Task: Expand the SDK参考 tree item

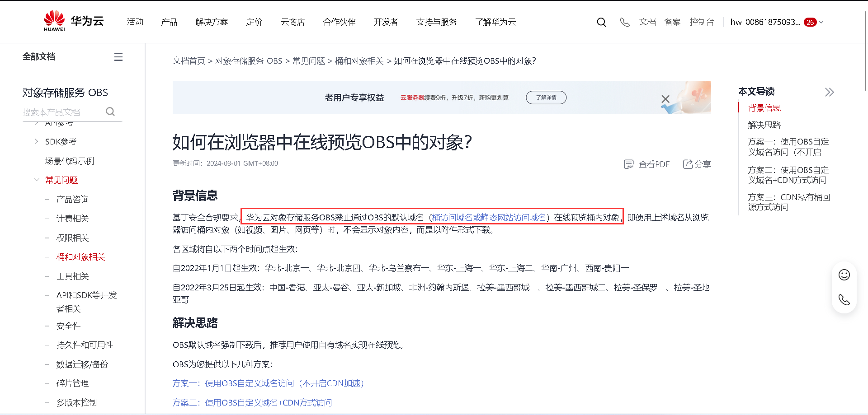Action: coord(37,141)
